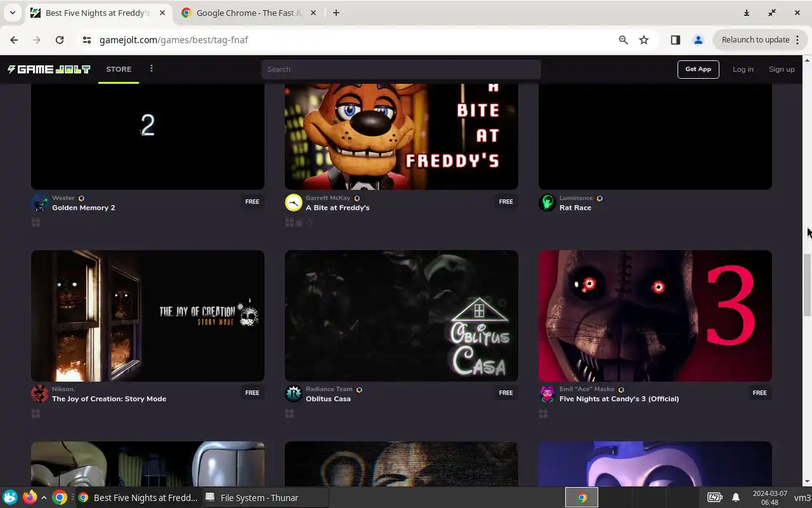This screenshot has height=508, width=812.
Task: Click Relaunch to update button
Action: coord(760,39)
